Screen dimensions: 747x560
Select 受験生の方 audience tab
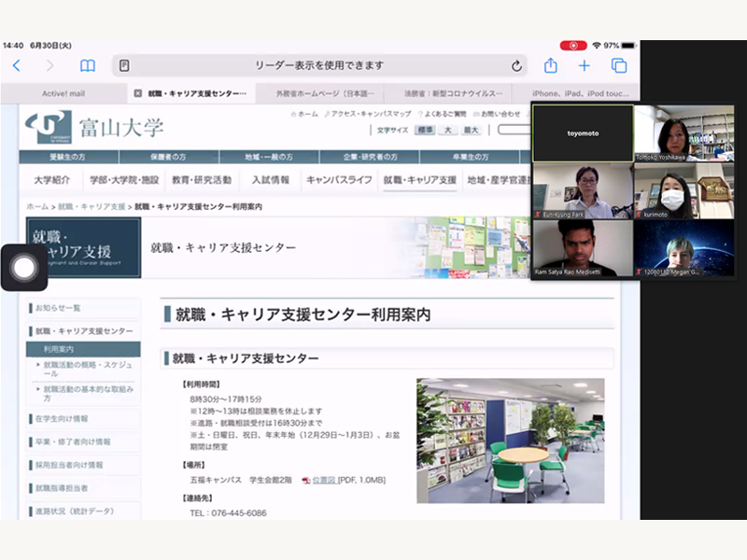[68, 157]
